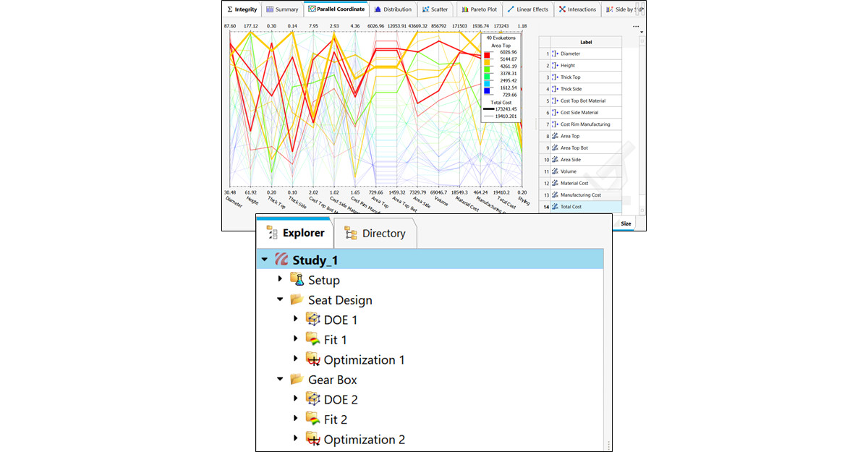Select the Thick Top variable row
This screenshot has height=452, width=868.
581,77
